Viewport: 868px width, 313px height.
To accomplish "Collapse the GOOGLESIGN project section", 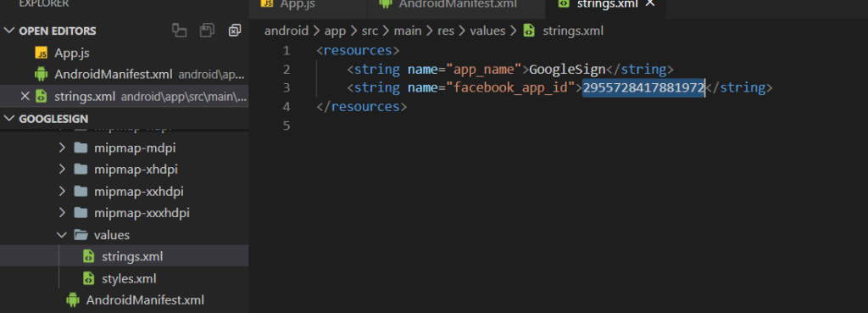I will [x=8, y=119].
